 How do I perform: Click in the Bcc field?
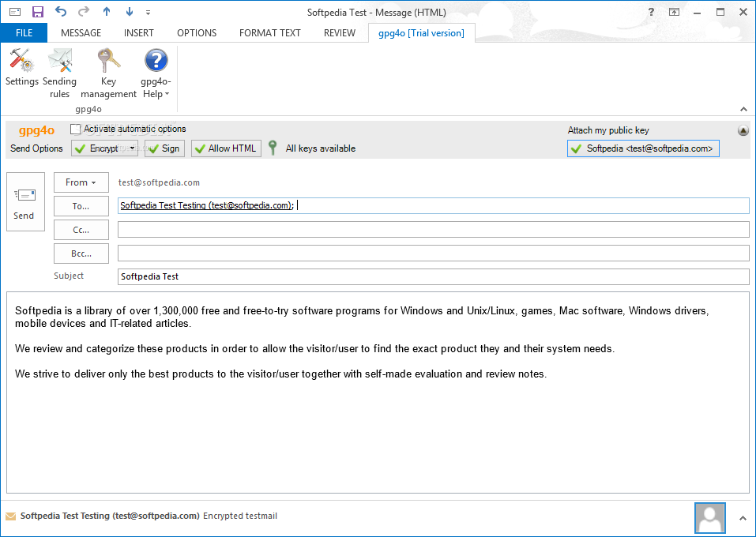tap(434, 253)
